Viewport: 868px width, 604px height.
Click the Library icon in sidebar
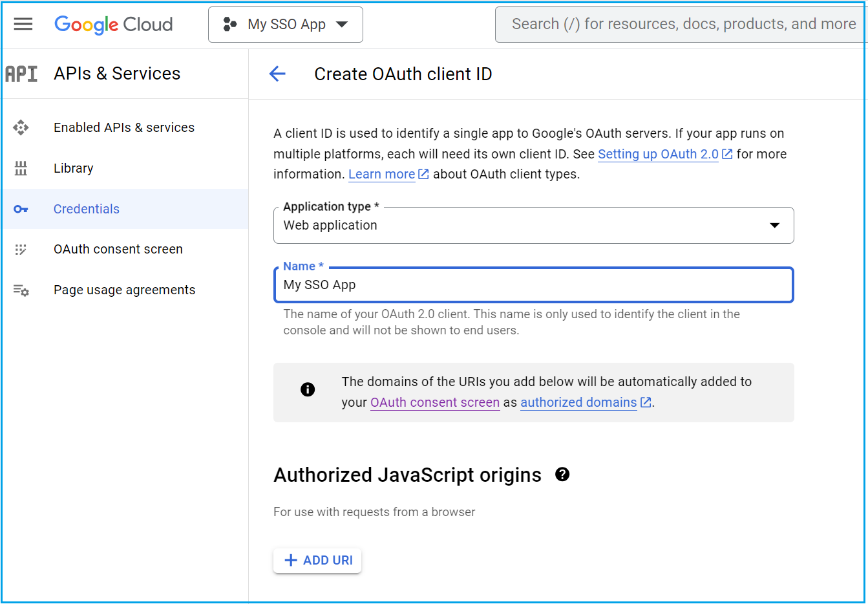click(x=21, y=168)
